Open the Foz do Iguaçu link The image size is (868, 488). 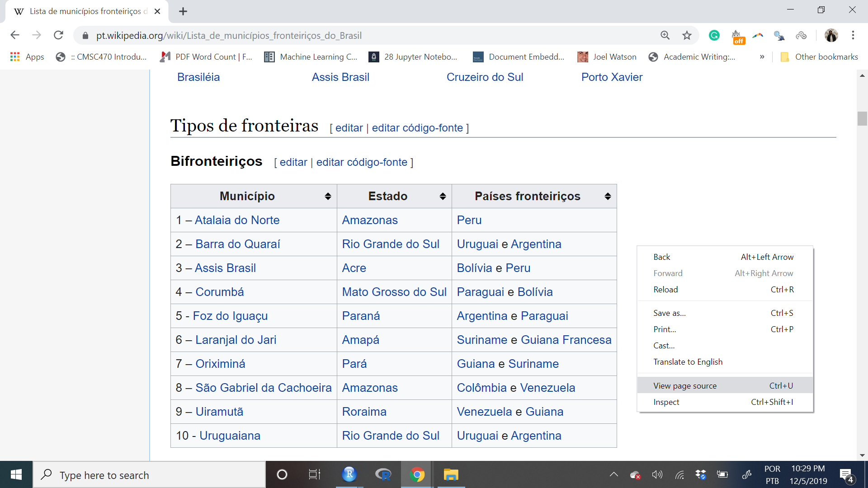tap(230, 315)
